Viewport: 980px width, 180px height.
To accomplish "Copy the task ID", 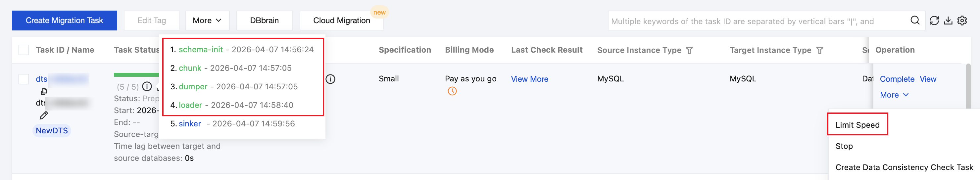I will click(44, 91).
